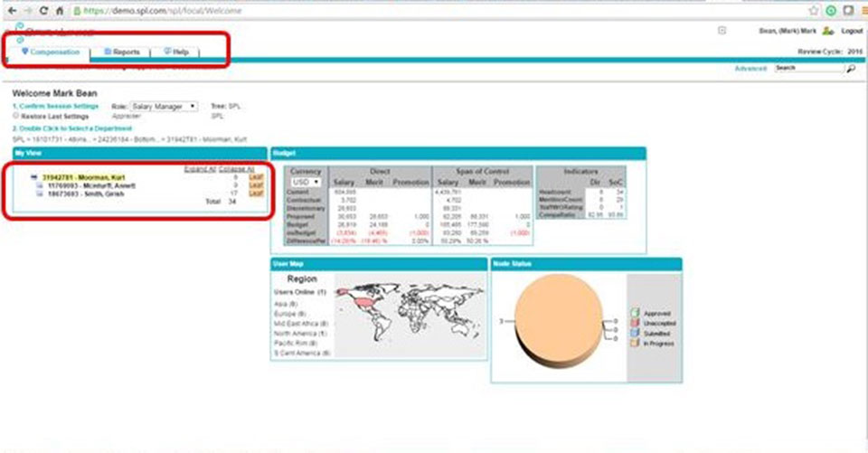Select the Mcinturff, Annett tree row
868x453 pixels.
point(91,186)
